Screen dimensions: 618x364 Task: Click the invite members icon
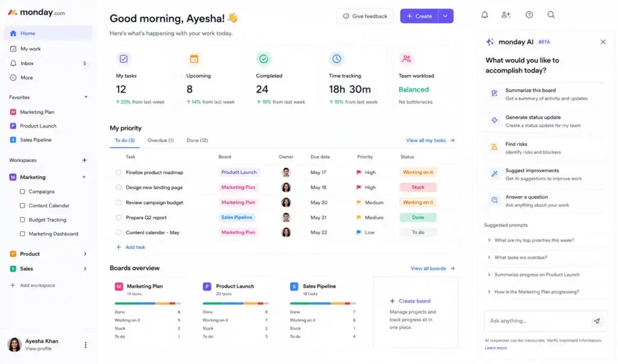[x=506, y=15]
